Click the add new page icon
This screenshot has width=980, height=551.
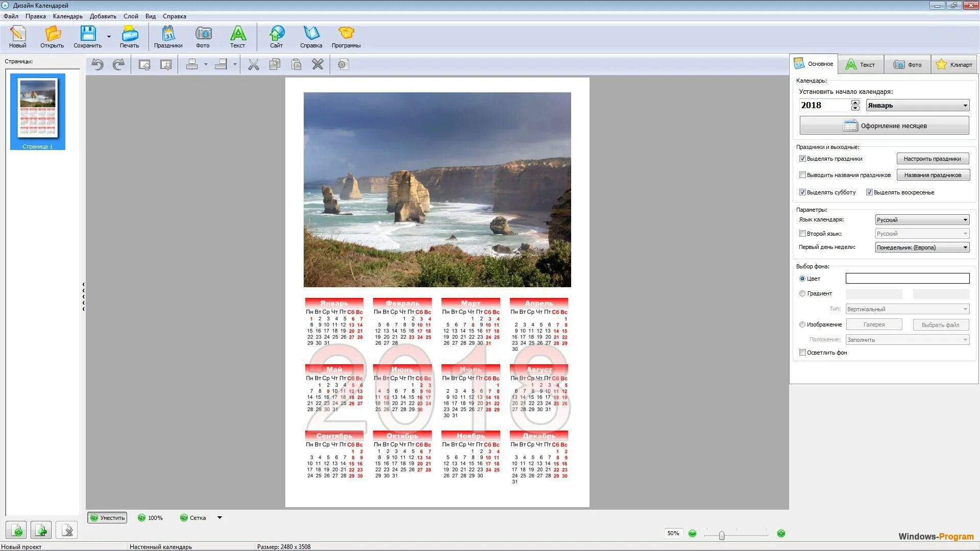tap(17, 531)
